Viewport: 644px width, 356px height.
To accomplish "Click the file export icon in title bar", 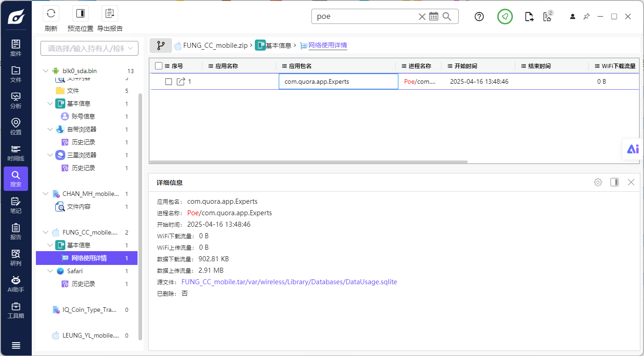I will tap(529, 17).
